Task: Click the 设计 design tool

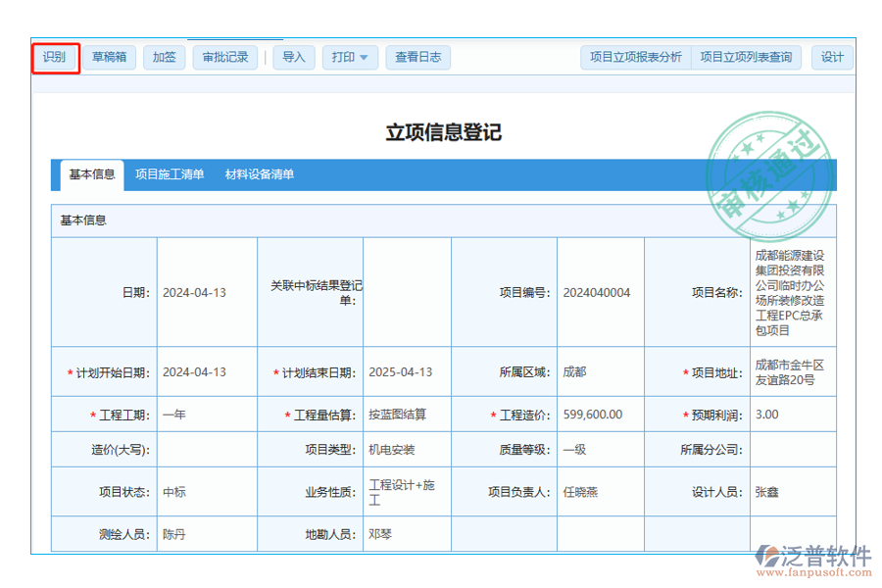Action: click(832, 57)
